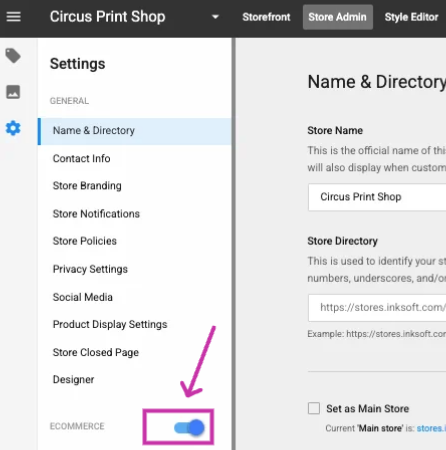The image size is (446, 450).
Task: Click the Store Name input field
Action: [377, 197]
